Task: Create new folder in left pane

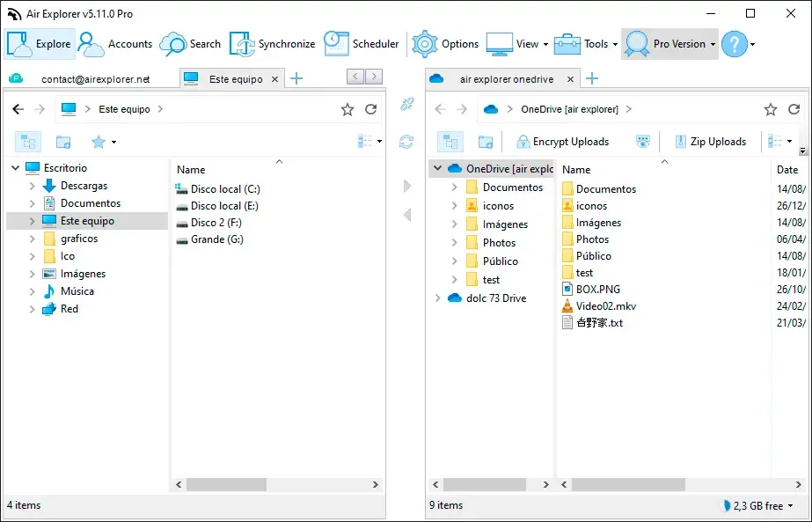Action: pos(63,142)
